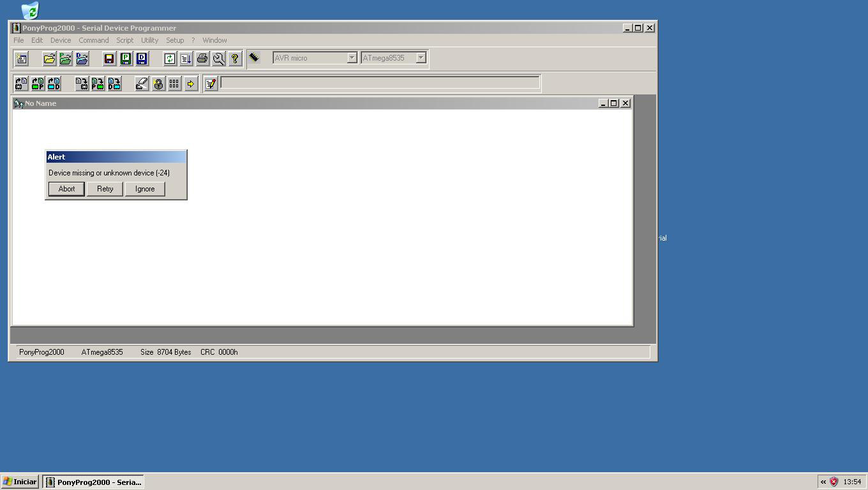Open data (EEPROM) file icon with D
Screen dimensions: 868x490
click(x=82, y=59)
